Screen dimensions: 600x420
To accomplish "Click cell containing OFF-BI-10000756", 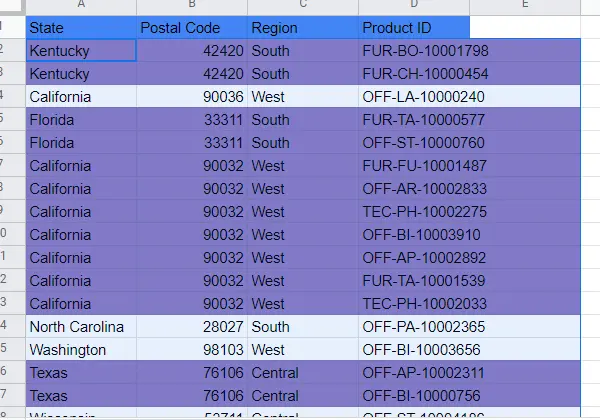I will tap(414, 396).
